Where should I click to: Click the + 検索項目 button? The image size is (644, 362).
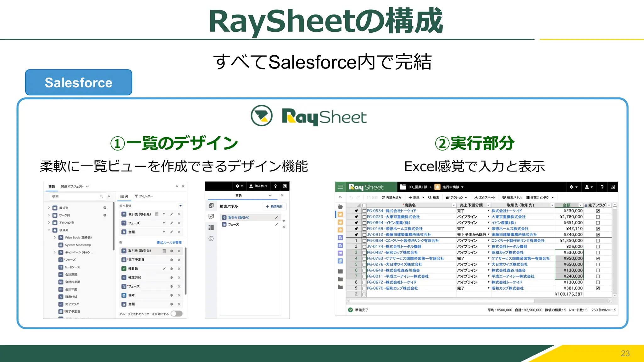(x=274, y=206)
